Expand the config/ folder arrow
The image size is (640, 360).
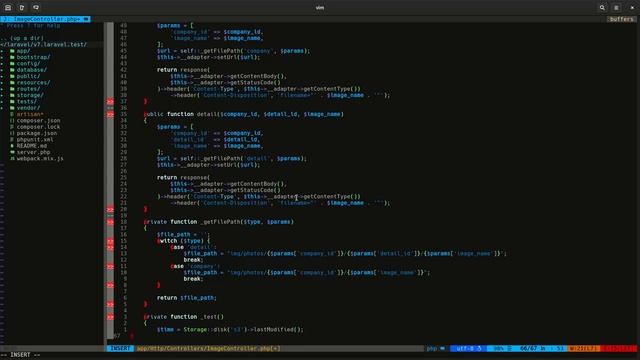[2, 64]
